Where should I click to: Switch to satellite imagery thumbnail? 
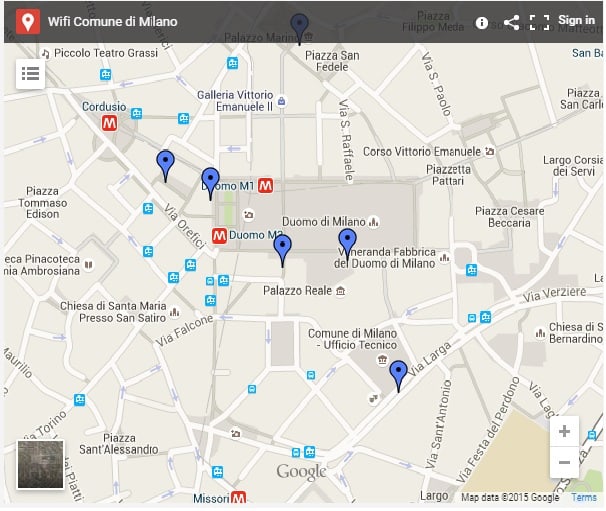(41, 464)
